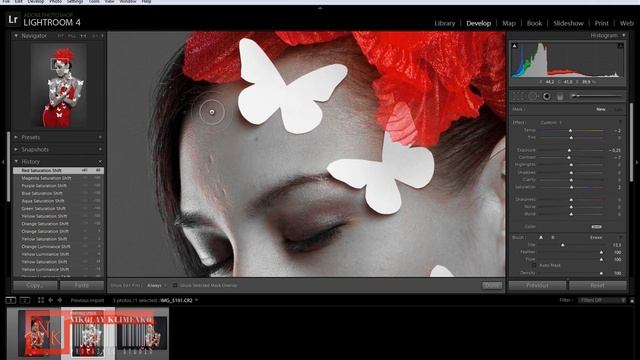Expand the Presets panel
Viewport: 640px width, 360px height.
pyautogui.click(x=16, y=137)
